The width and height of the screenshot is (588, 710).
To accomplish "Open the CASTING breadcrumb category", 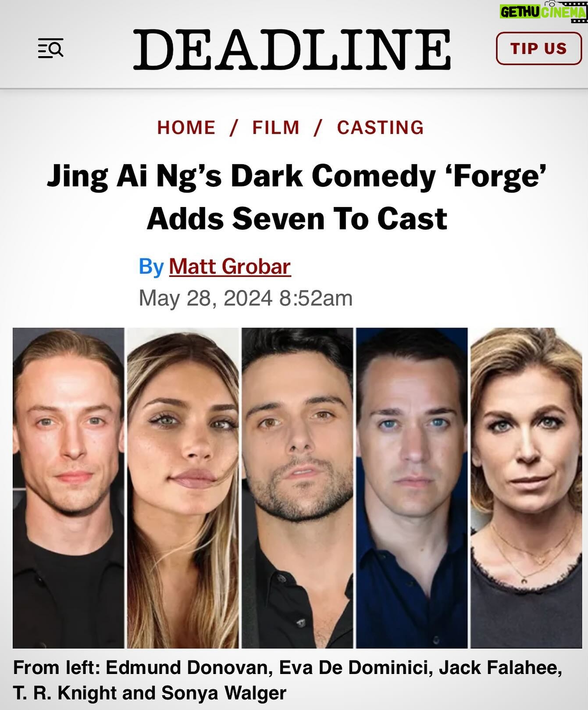I will [381, 128].
